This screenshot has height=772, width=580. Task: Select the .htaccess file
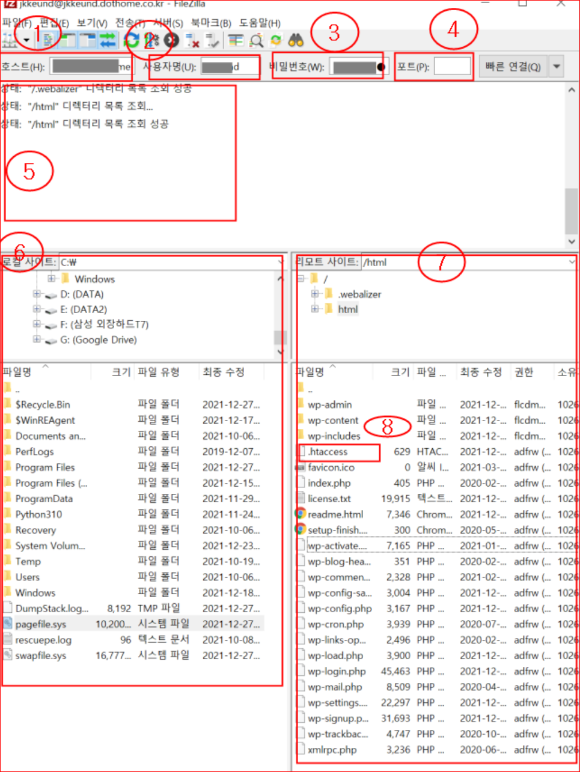point(328,451)
